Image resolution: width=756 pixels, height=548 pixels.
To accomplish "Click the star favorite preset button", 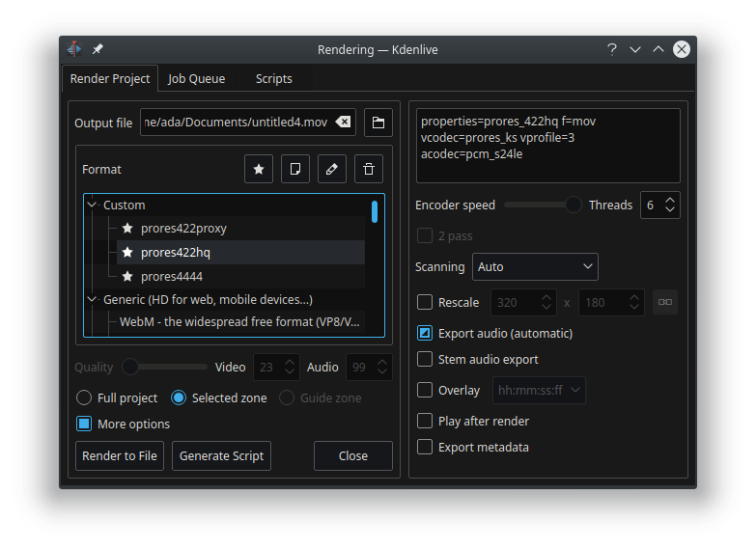I will 259,169.
